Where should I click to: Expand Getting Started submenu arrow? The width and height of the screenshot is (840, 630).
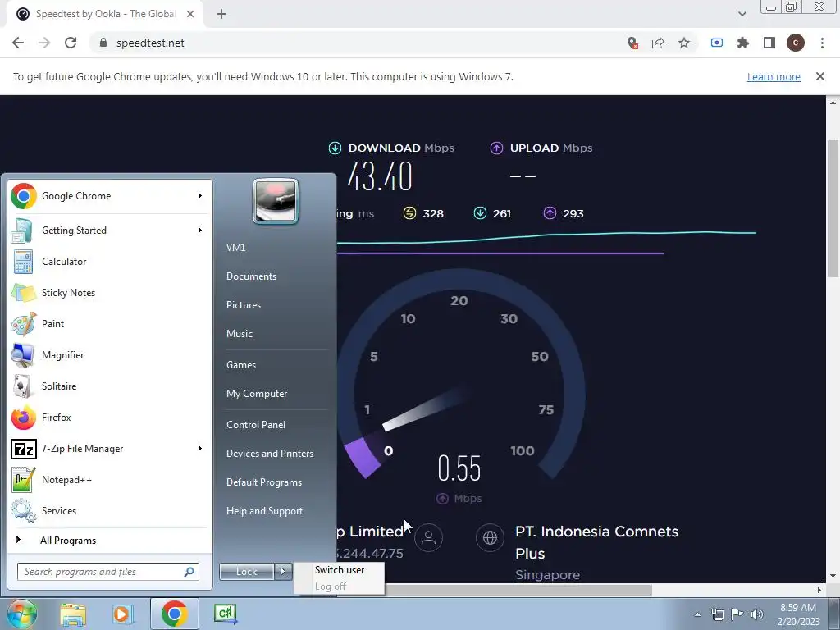pos(200,231)
